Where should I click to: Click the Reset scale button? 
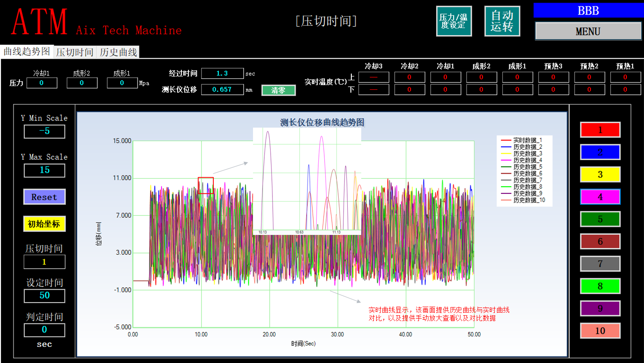click(44, 197)
